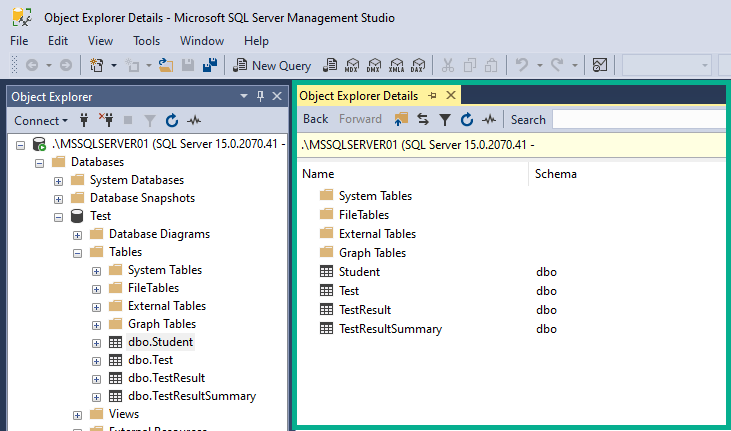Image resolution: width=731 pixels, height=431 pixels.
Task: Click the Activity Monitor toolbar icon
Action: (600, 65)
